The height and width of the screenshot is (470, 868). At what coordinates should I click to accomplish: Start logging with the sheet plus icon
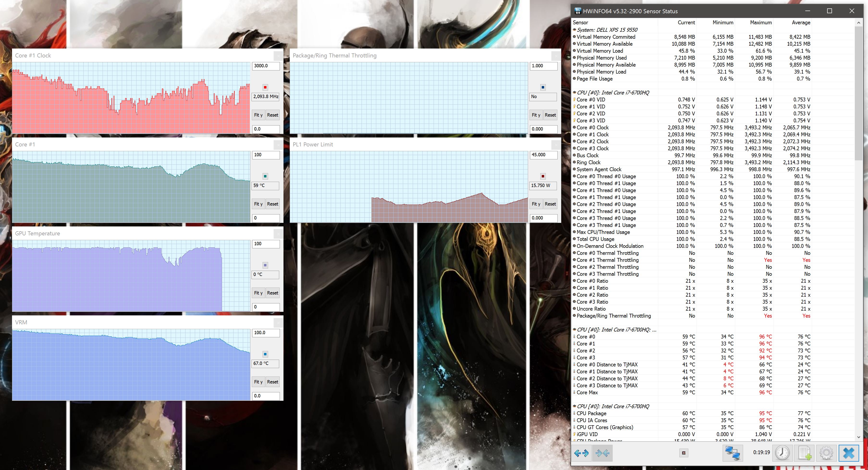(x=805, y=453)
